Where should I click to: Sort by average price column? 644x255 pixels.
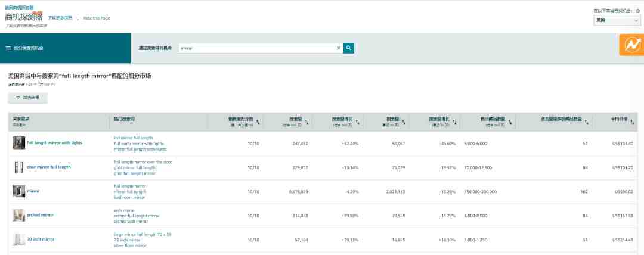pos(631,122)
